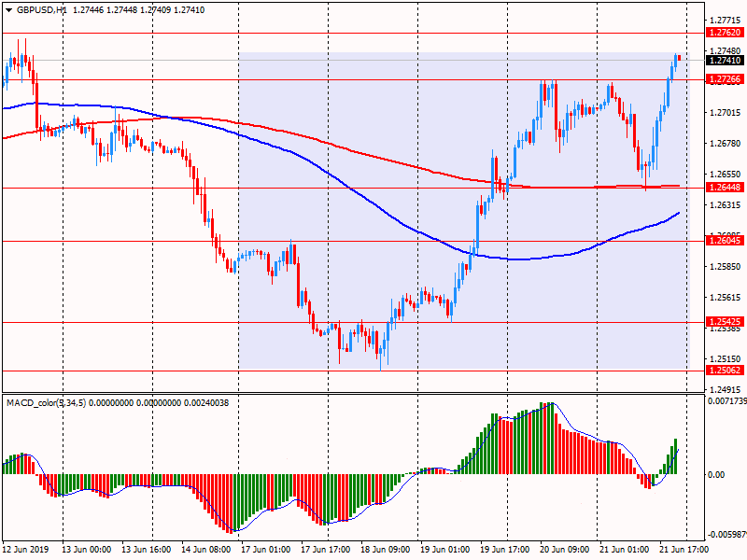The image size is (747, 560).
Task: Click the 18 Jun 09:00 time label
Action: (x=386, y=549)
